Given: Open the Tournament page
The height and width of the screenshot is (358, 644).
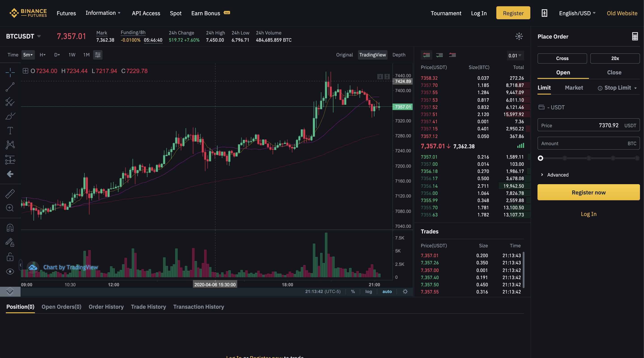Looking at the screenshot, I should pos(446,13).
